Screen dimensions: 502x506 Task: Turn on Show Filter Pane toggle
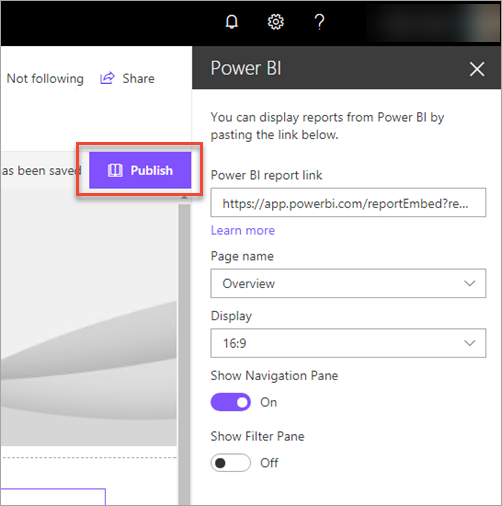(x=231, y=463)
